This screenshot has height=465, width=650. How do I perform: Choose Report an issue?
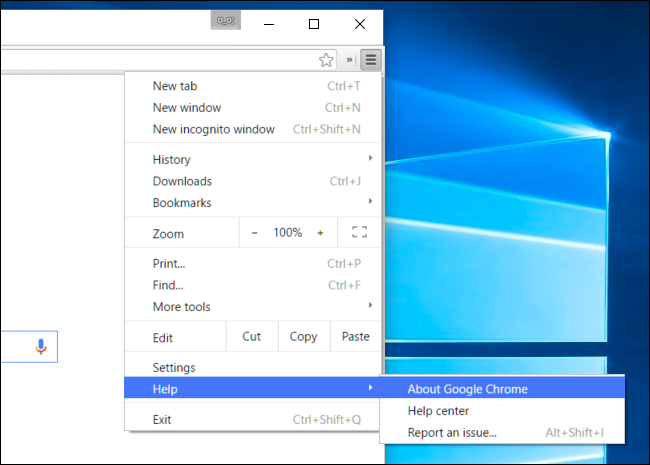(452, 433)
